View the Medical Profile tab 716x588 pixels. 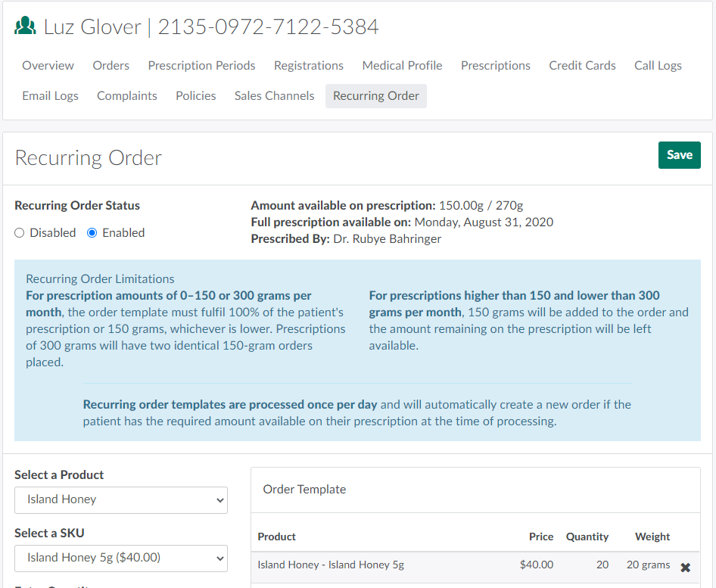(x=402, y=66)
